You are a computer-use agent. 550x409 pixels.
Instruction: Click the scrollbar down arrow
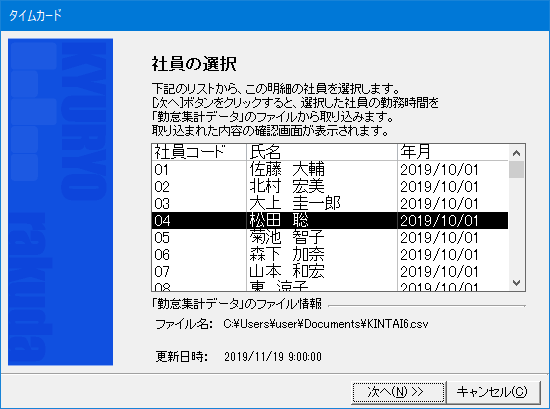(516, 282)
